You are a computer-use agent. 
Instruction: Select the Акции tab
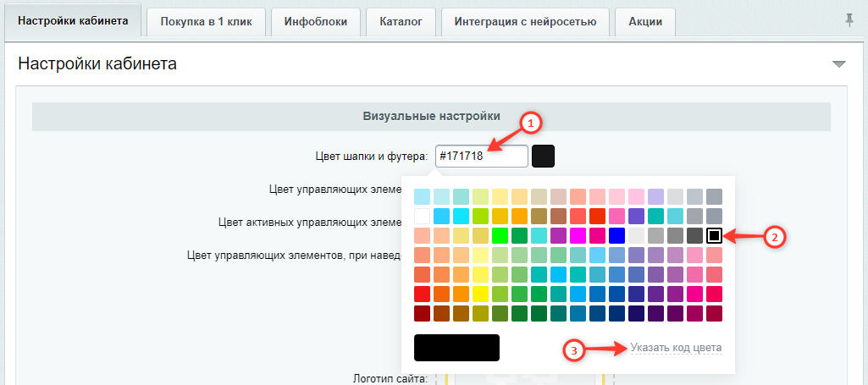pos(645,22)
